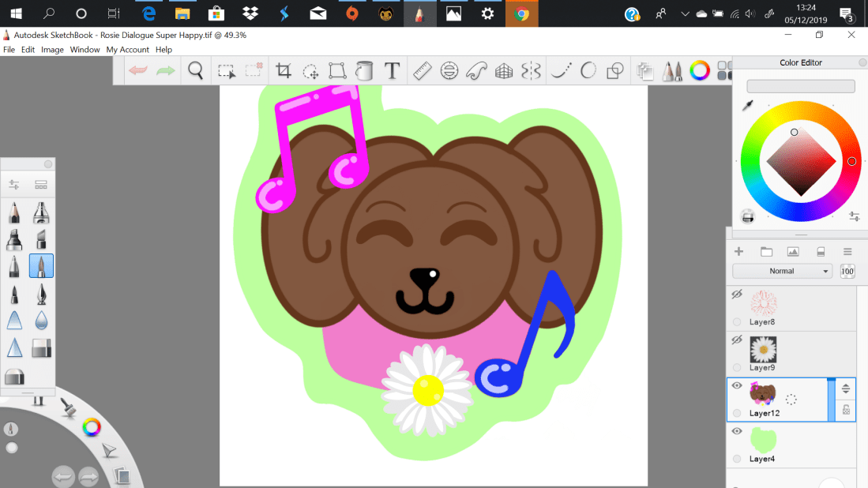
Task: Click the Zoom magnifier tool
Action: click(196, 71)
